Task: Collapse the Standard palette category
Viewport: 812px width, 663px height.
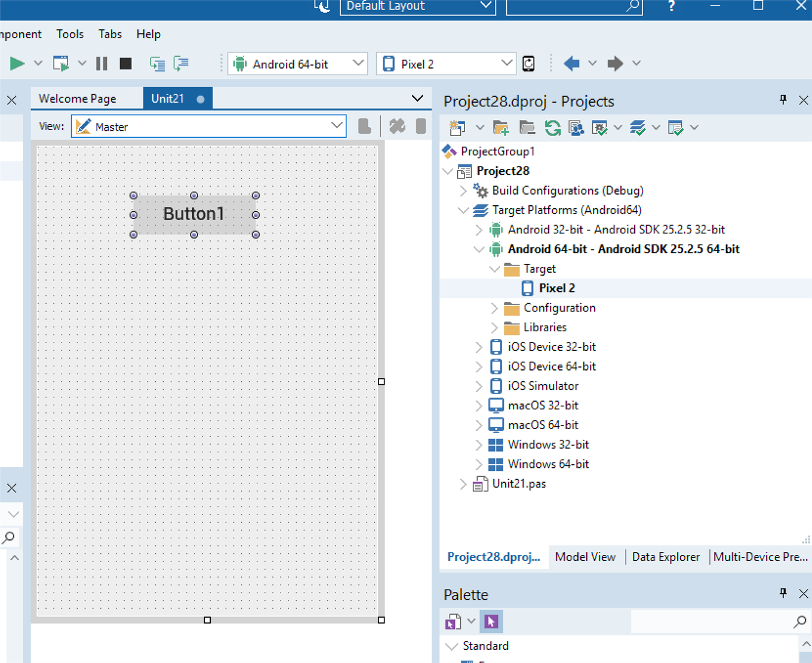Action: (452, 646)
